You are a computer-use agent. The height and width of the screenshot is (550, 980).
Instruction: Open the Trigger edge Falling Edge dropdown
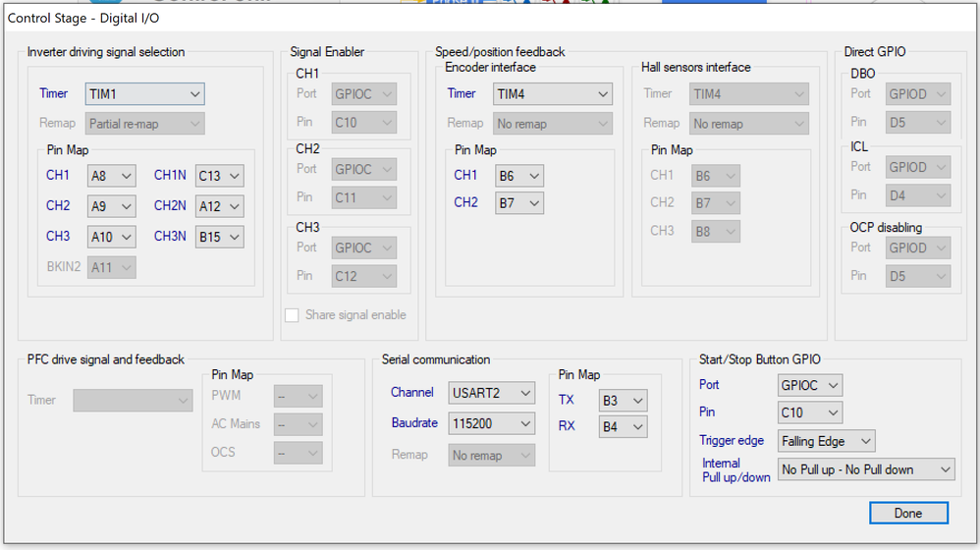tap(826, 441)
